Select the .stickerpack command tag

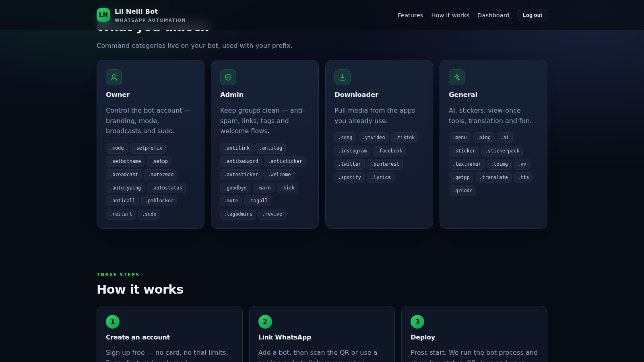(x=502, y=151)
